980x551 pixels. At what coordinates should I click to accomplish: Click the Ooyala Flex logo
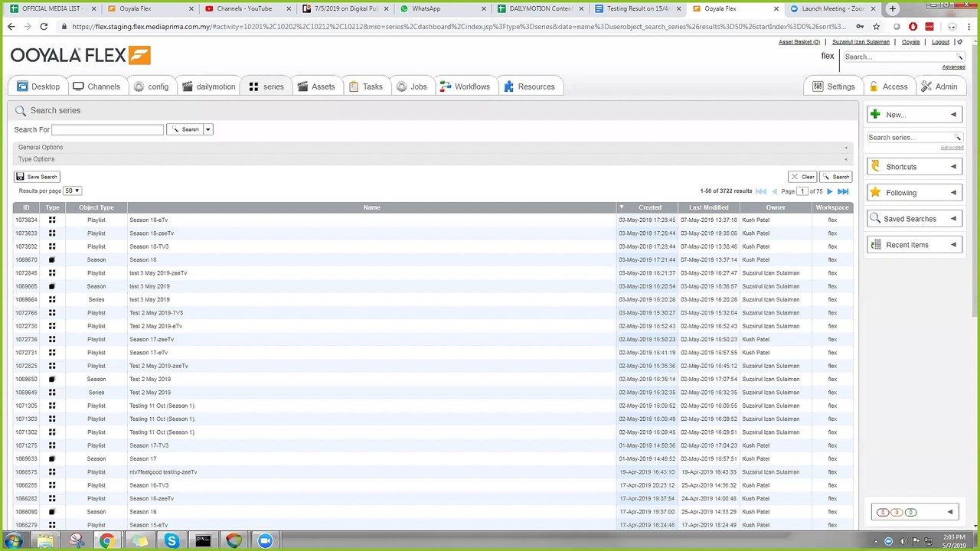pos(80,55)
